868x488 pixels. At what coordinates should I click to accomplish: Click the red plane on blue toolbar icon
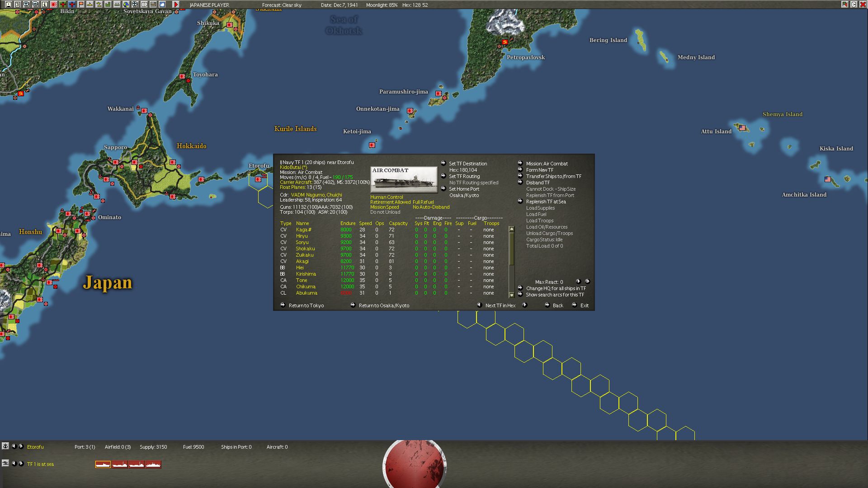tap(72, 5)
